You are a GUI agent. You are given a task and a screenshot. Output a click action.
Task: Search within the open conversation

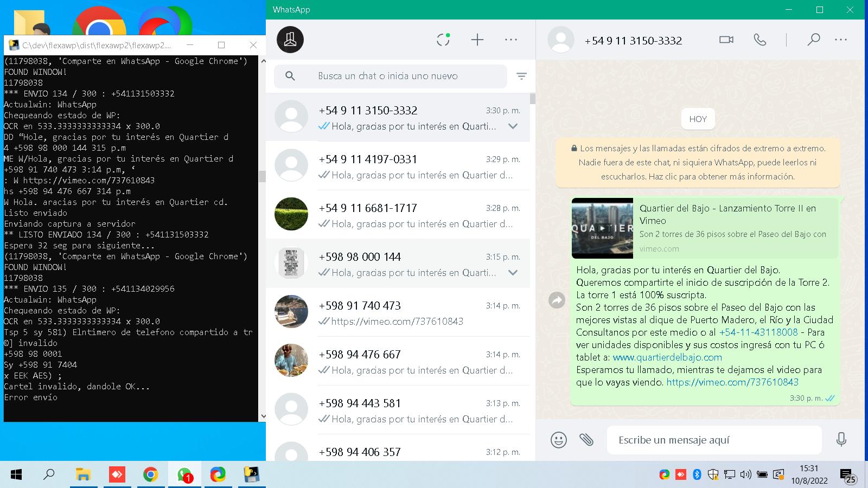[x=813, y=40]
